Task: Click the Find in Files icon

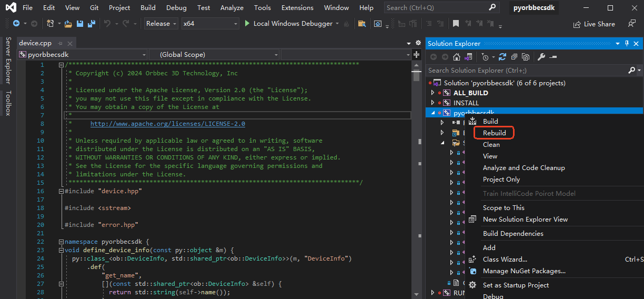Action: [x=361, y=24]
